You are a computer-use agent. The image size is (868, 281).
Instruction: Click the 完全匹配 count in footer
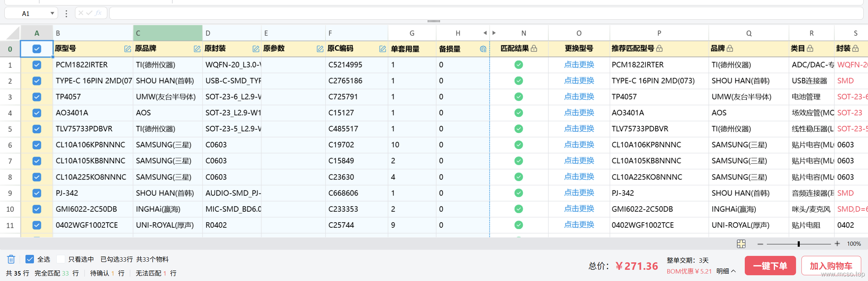point(65,273)
